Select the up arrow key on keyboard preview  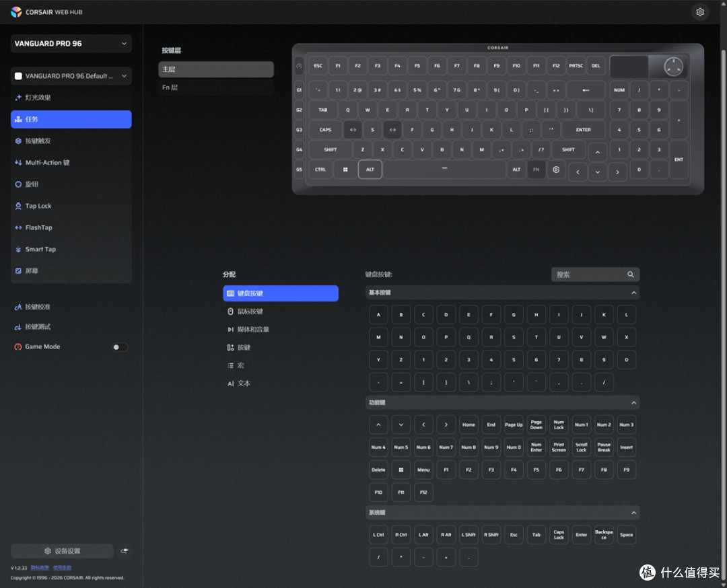[x=598, y=152]
